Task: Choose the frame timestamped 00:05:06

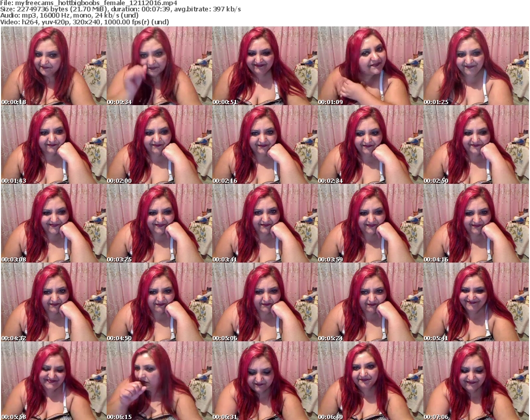Action: click(265, 302)
